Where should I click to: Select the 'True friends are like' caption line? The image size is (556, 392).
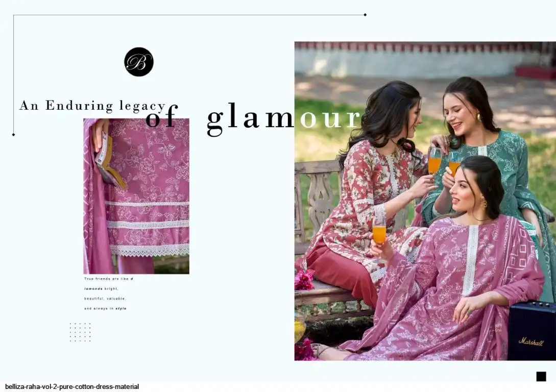coord(109,279)
